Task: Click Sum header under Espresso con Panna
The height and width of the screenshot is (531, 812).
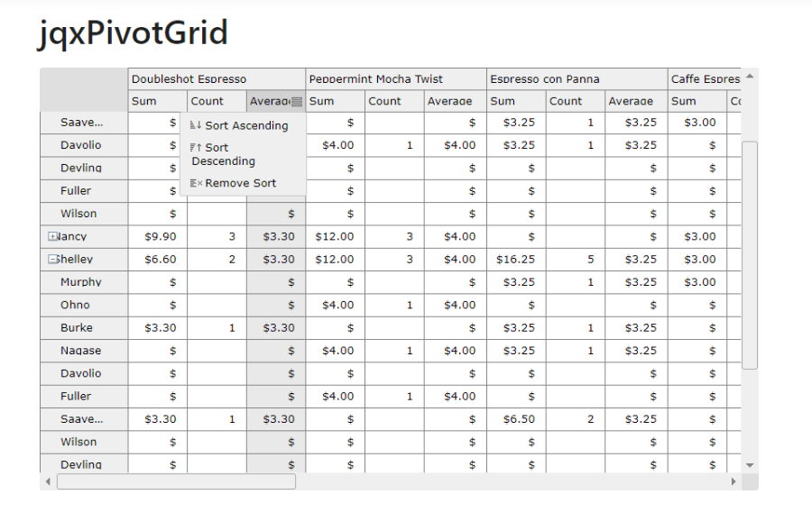Action: 516,101
